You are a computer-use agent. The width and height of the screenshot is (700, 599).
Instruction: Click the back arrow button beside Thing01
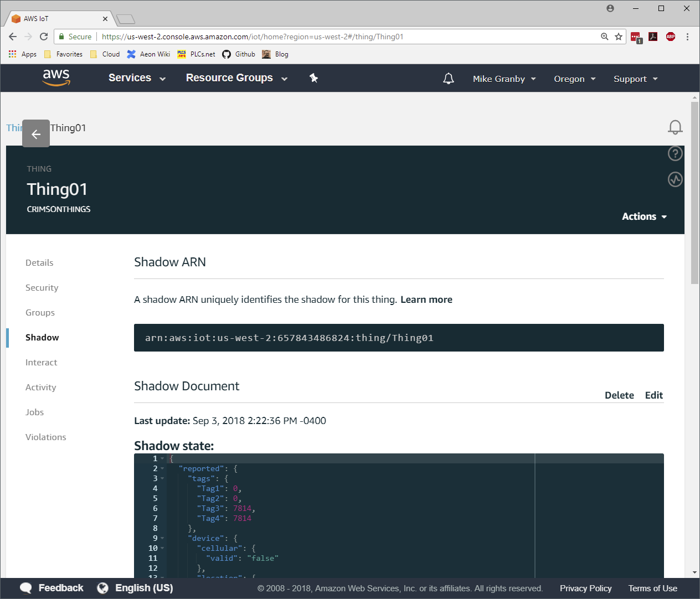(36, 133)
